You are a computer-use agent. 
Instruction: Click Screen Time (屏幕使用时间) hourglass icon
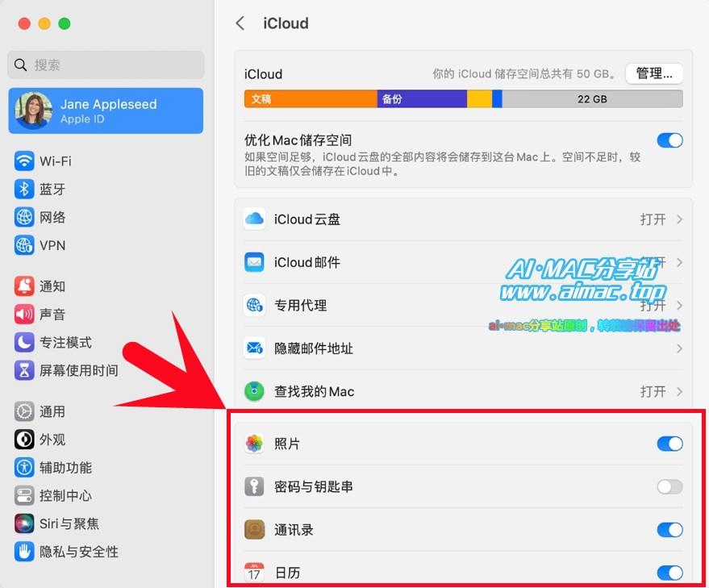[24, 370]
